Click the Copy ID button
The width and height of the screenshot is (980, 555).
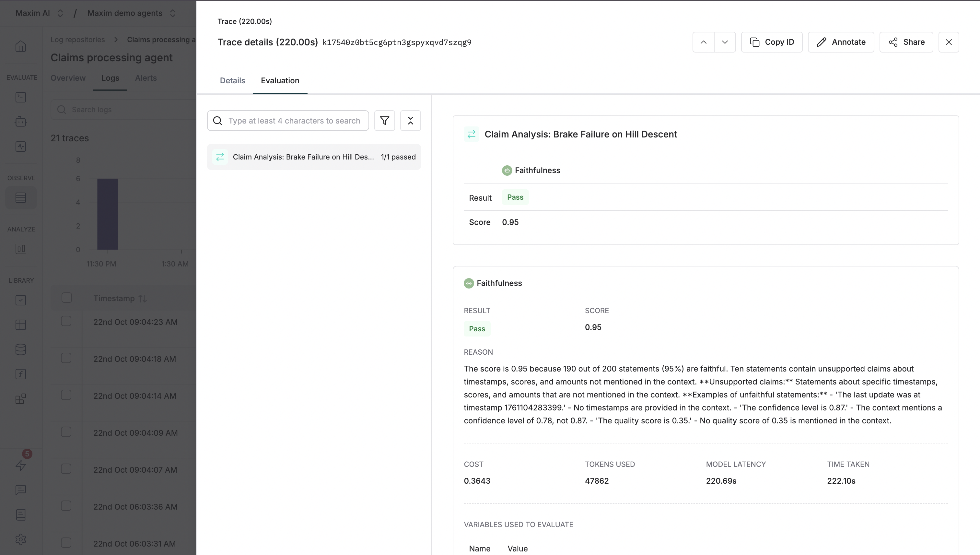772,42
